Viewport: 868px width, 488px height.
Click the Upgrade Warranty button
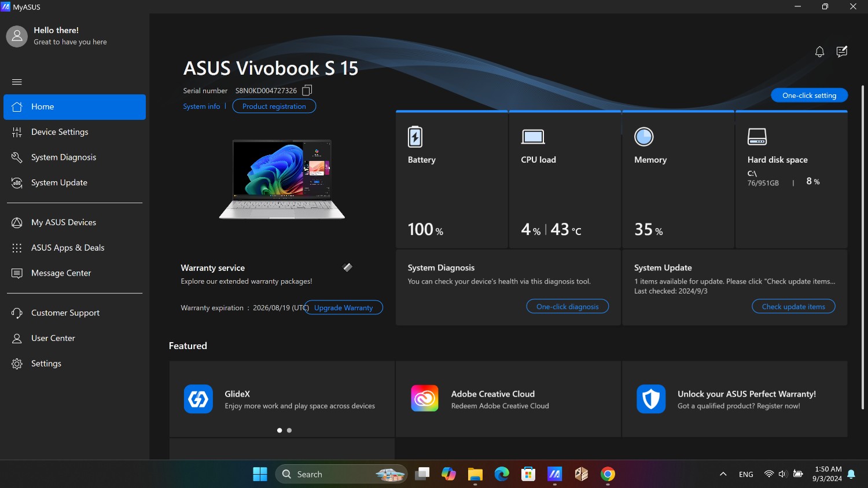click(x=344, y=308)
